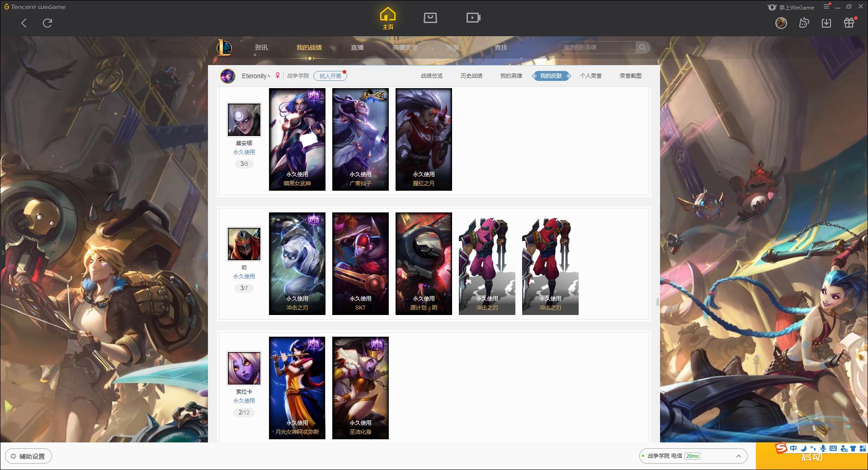Click the 索拉卡 champion portrait
The width and height of the screenshot is (868, 470).
point(244,368)
